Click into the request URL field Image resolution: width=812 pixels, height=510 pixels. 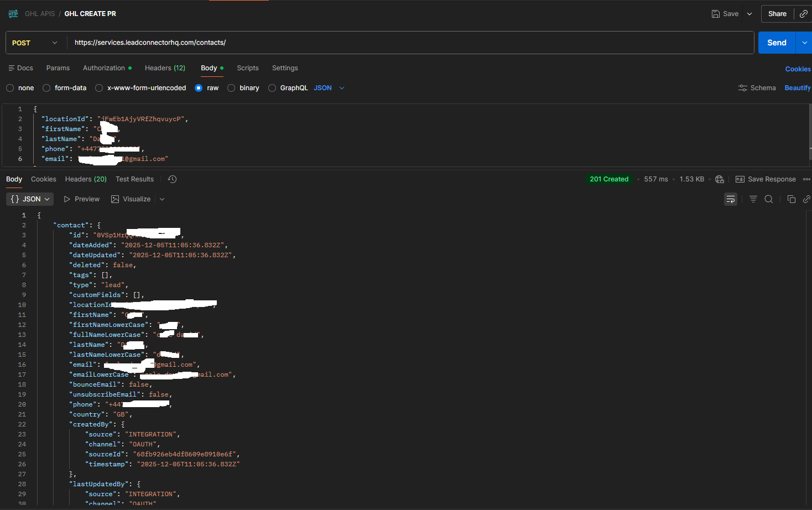coord(410,43)
